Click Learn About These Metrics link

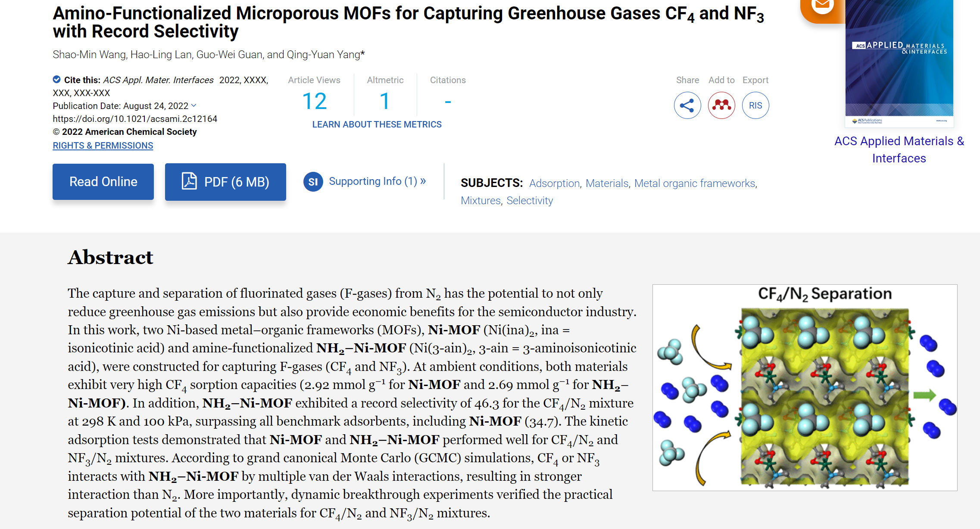pyautogui.click(x=377, y=124)
